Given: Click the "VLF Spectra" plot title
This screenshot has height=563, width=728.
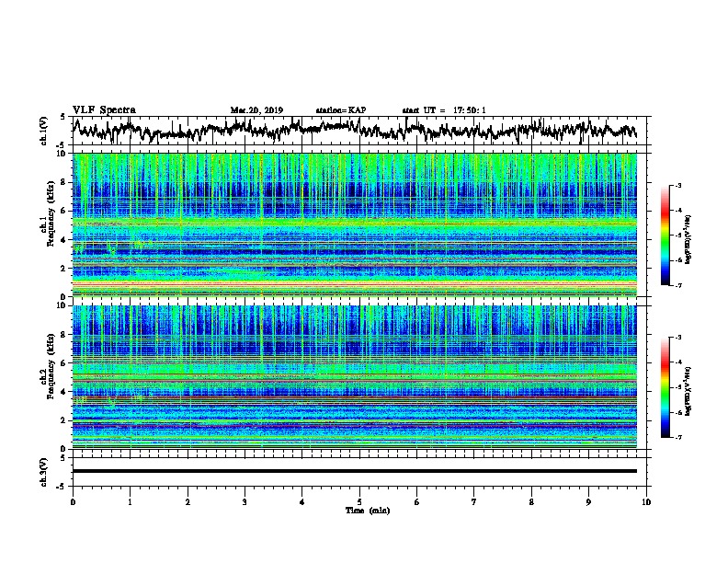Looking at the screenshot, I should (x=104, y=110).
